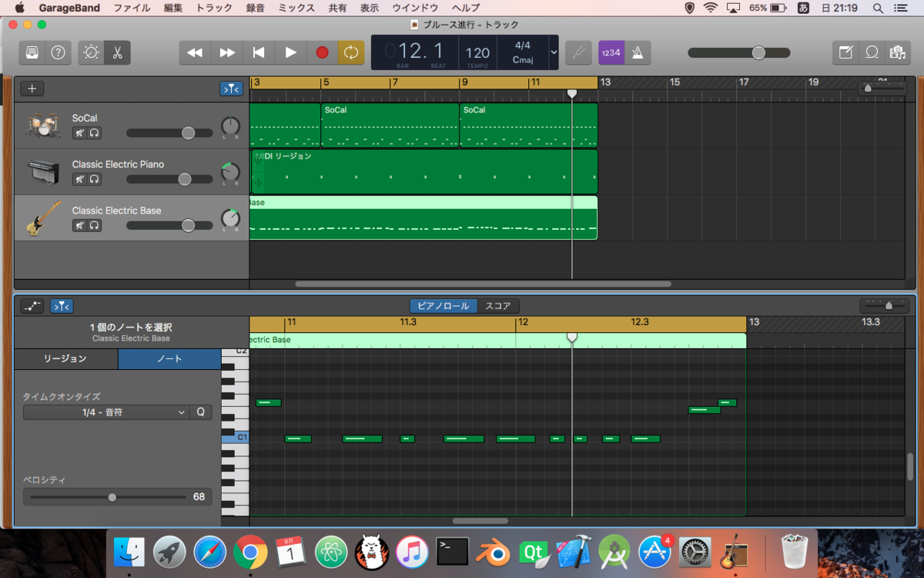Mute the Classic Electric Piano track
Screen dimensions: 924x578
(79, 180)
